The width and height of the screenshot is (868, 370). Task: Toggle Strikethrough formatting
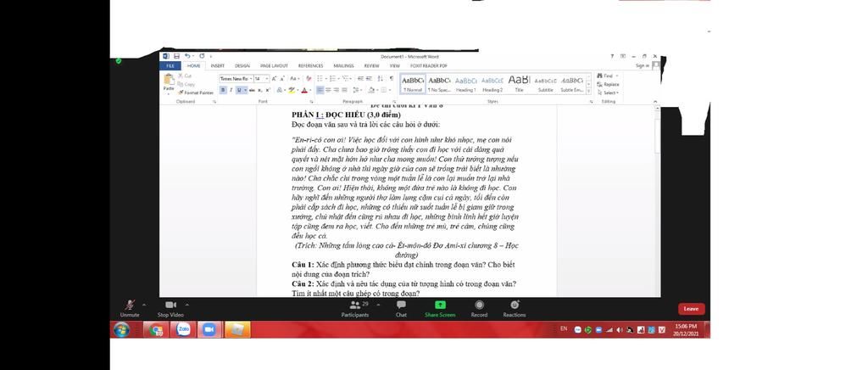pyautogui.click(x=252, y=90)
